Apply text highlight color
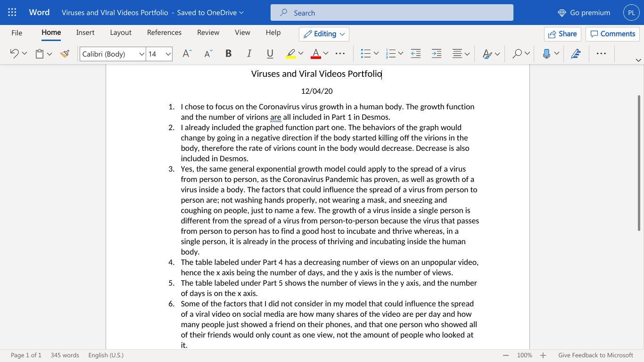This screenshot has height=362, width=644. (291, 54)
